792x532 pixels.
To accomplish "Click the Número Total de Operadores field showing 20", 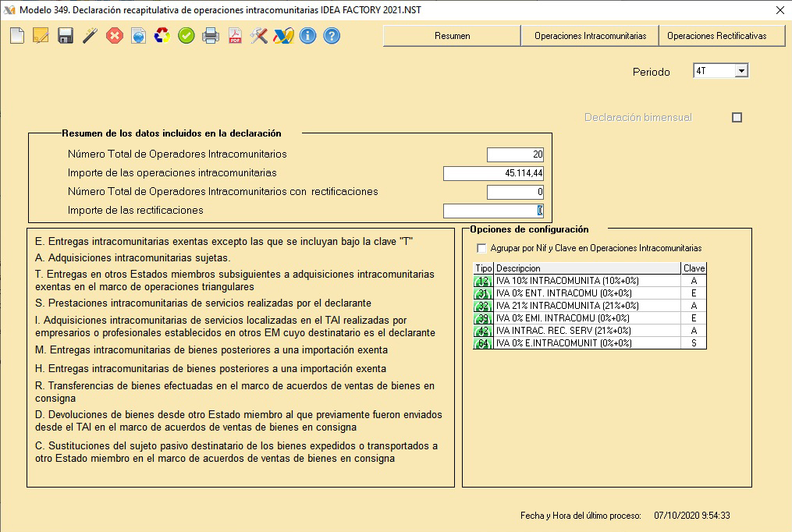I will click(515, 154).
